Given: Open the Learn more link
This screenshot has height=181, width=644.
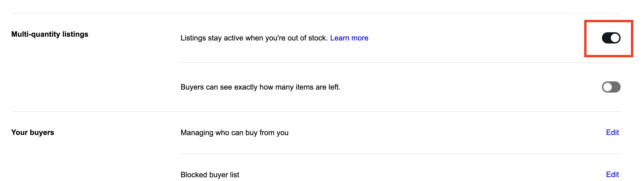Looking at the screenshot, I should (x=349, y=38).
